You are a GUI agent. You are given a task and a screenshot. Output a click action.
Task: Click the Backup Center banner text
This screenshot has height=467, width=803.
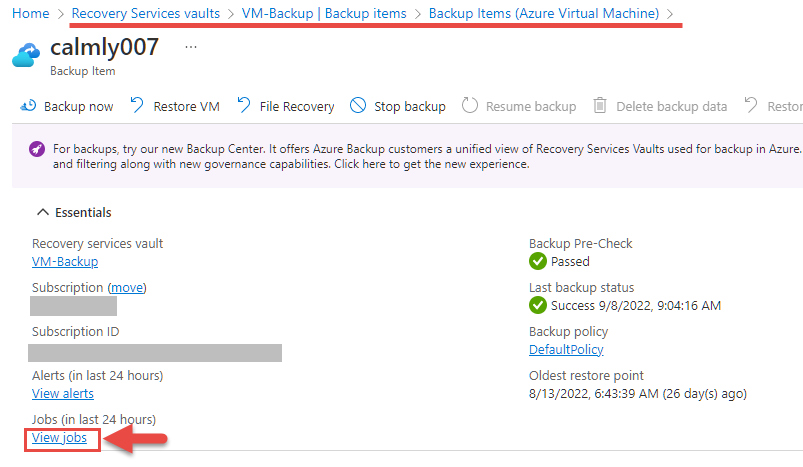coord(427,157)
